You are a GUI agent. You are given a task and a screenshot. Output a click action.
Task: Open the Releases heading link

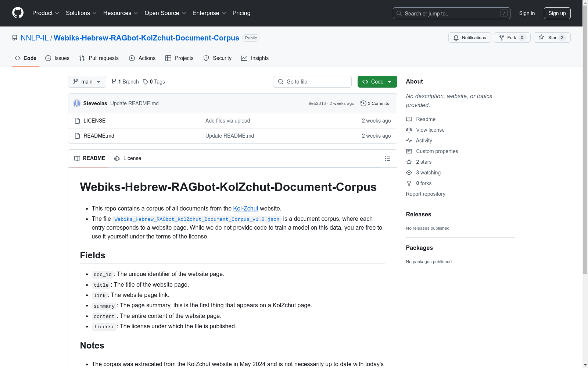pyautogui.click(x=419, y=215)
